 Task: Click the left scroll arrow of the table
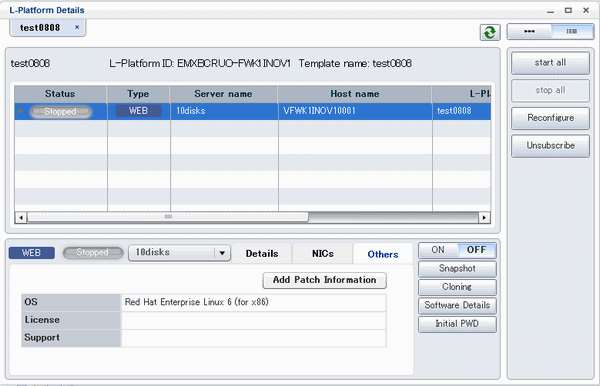tap(21, 217)
